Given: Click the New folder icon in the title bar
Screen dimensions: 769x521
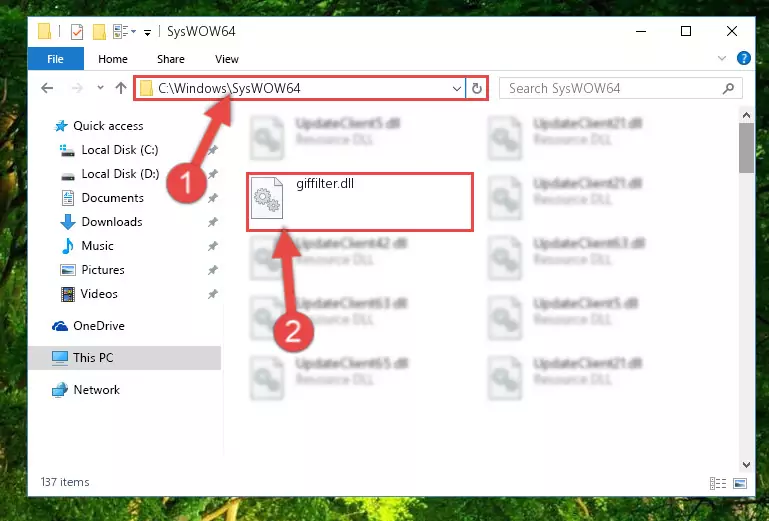Looking at the screenshot, I should point(100,32).
